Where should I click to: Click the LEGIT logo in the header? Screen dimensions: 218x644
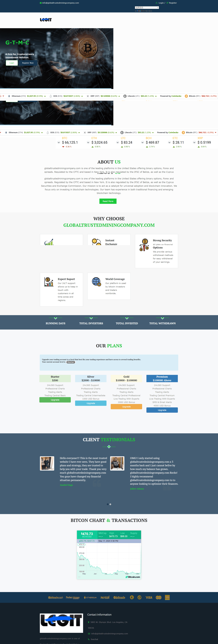(x=46, y=20)
